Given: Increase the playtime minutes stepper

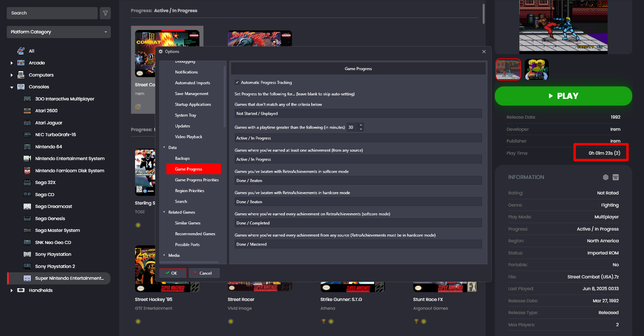Looking at the screenshot, I should pyautogui.click(x=361, y=125).
